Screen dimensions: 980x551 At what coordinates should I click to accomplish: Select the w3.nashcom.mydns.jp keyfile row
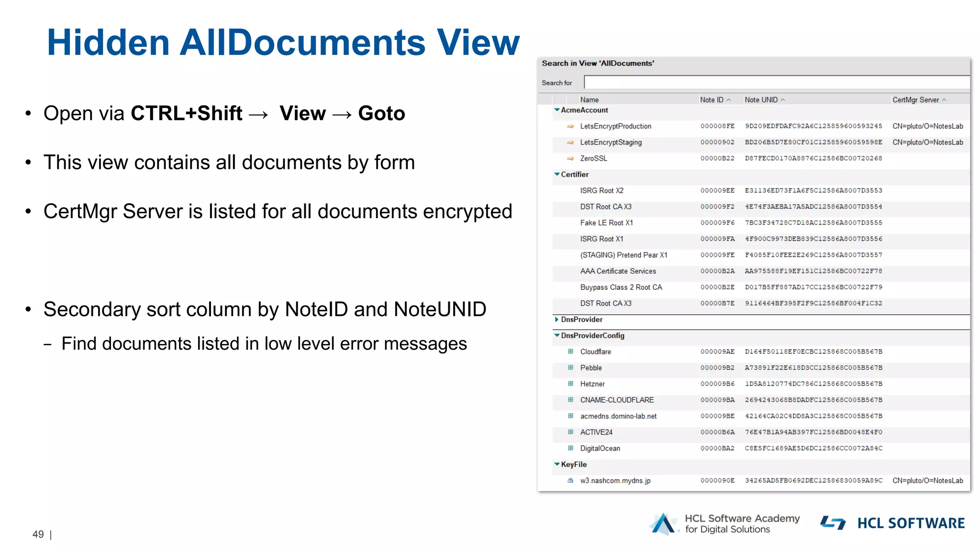pos(761,480)
